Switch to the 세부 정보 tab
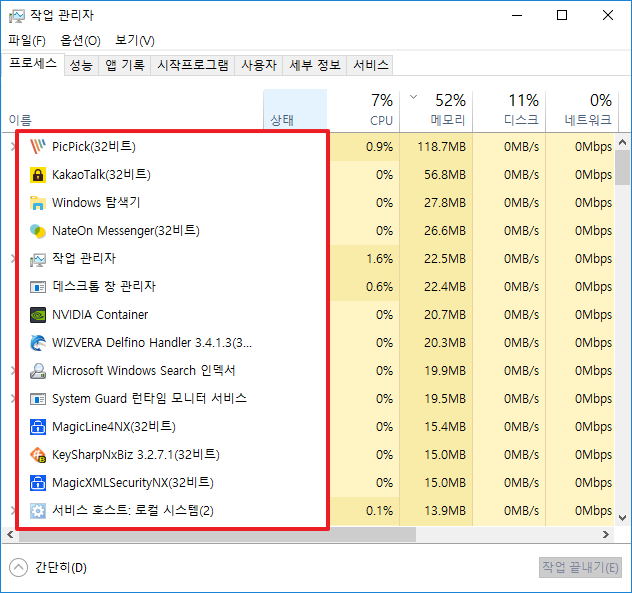632x593 pixels. click(x=315, y=65)
